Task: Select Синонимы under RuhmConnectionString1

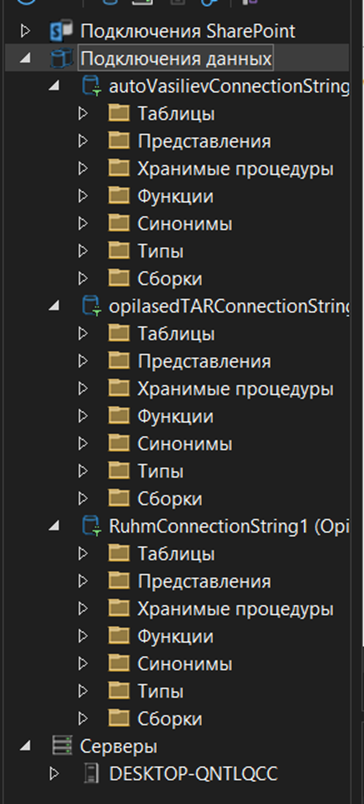Action: (x=185, y=664)
